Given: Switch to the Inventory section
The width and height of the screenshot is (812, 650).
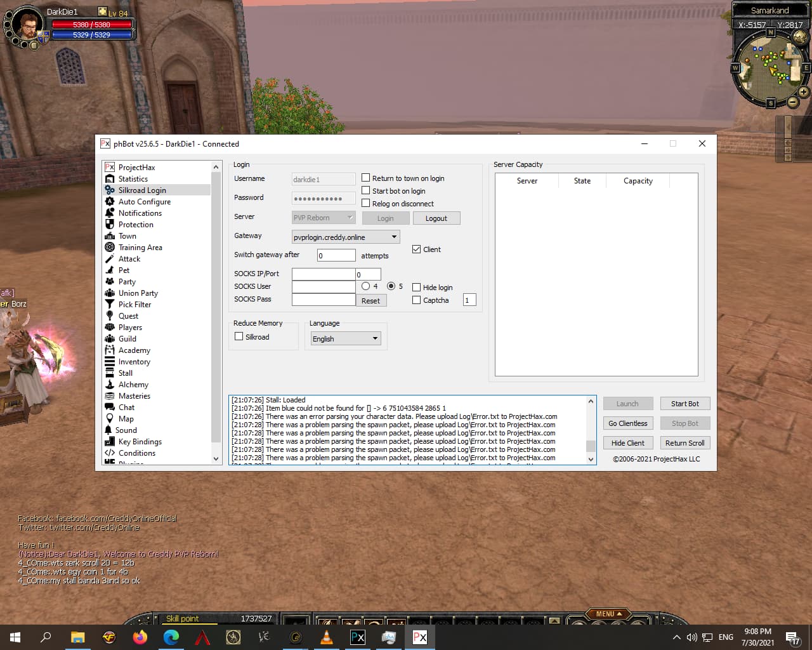Looking at the screenshot, I should pos(134,362).
